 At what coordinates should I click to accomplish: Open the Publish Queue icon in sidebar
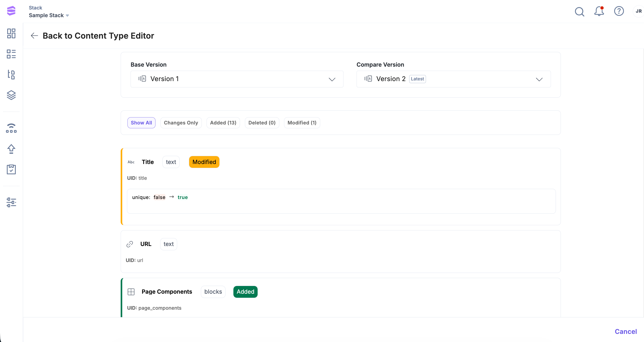(x=11, y=128)
